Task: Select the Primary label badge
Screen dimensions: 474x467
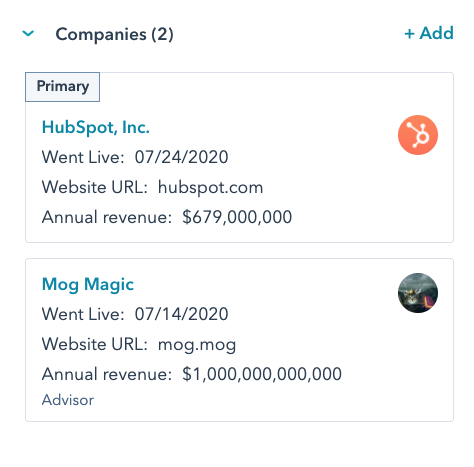Action: [62, 87]
